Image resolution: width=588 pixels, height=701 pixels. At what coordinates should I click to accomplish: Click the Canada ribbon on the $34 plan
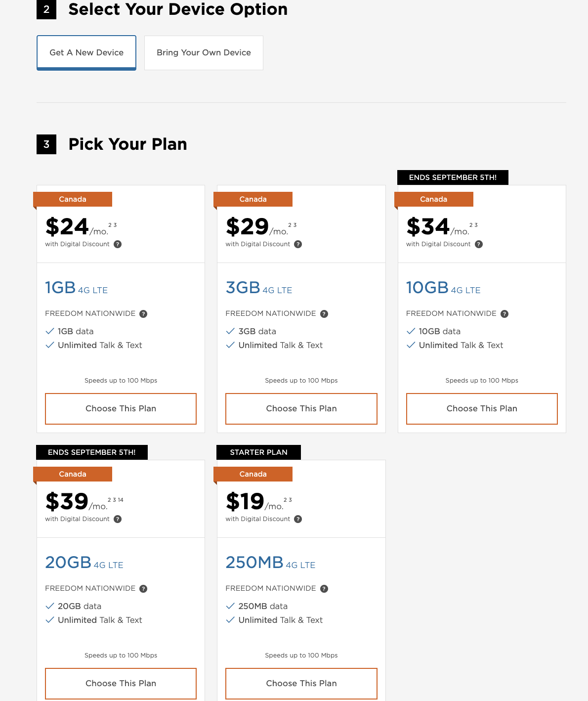[x=433, y=199]
